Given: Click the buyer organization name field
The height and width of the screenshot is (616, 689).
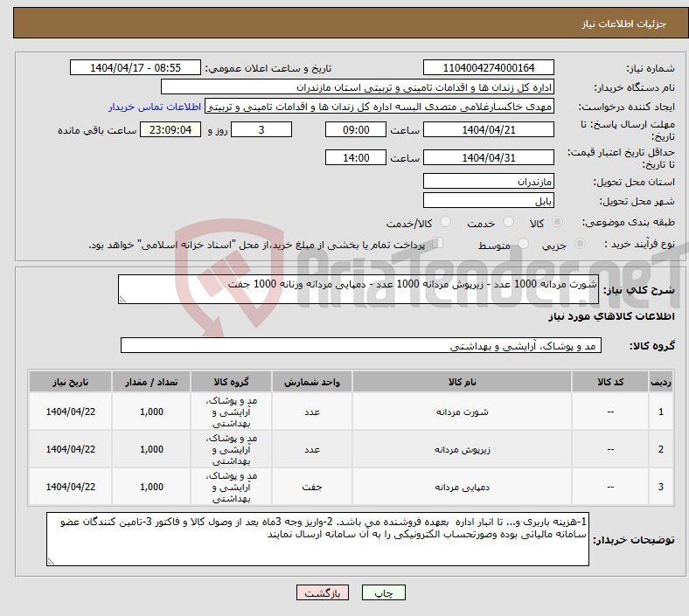Looking at the screenshot, I should tap(358, 87).
